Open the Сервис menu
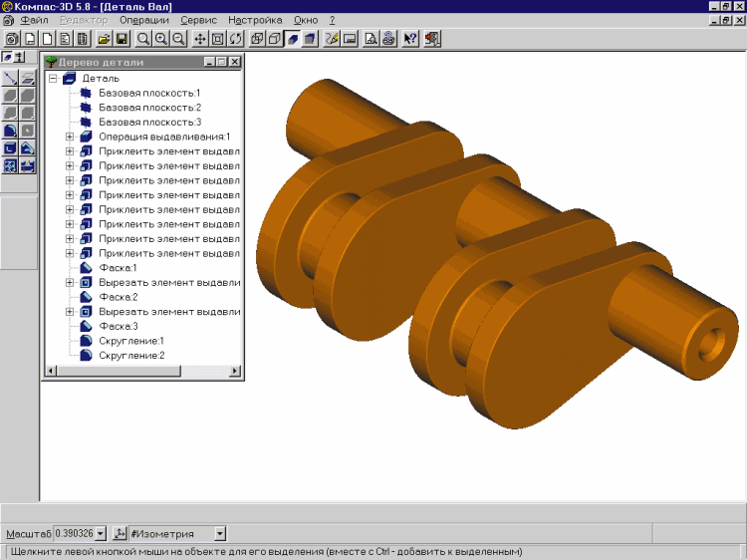 [x=198, y=21]
